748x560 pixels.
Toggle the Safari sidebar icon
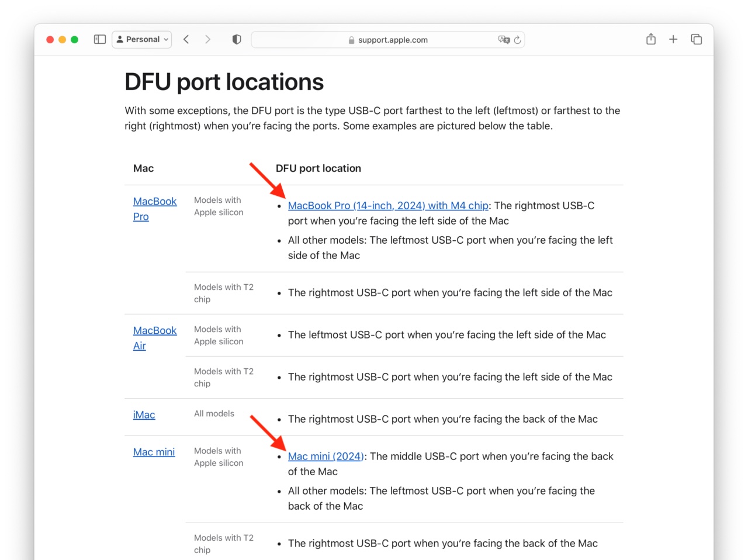(x=100, y=39)
